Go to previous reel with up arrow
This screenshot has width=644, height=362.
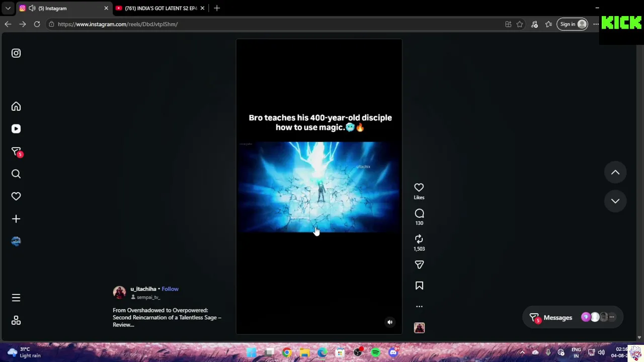pos(615,172)
